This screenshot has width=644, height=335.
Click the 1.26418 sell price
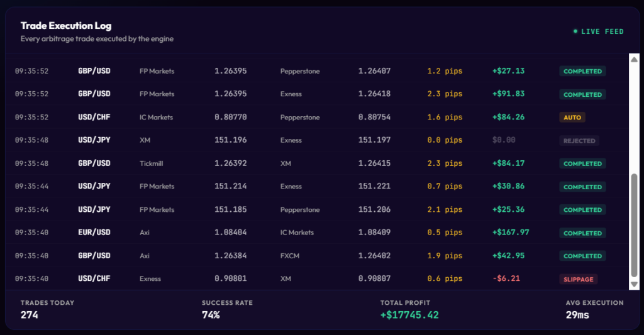click(x=374, y=94)
